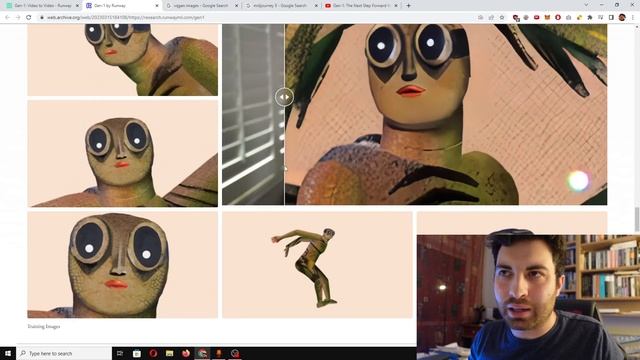The width and height of the screenshot is (640, 360).
Task: Expand the tab search dropdown arrow
Action: [586, 5]
